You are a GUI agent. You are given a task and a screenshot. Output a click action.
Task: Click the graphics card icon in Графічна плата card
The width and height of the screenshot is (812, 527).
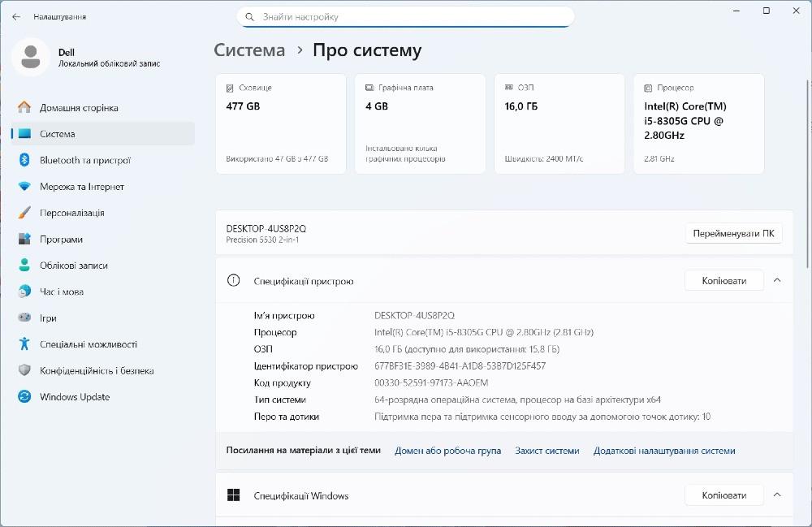tap(369, 88)
